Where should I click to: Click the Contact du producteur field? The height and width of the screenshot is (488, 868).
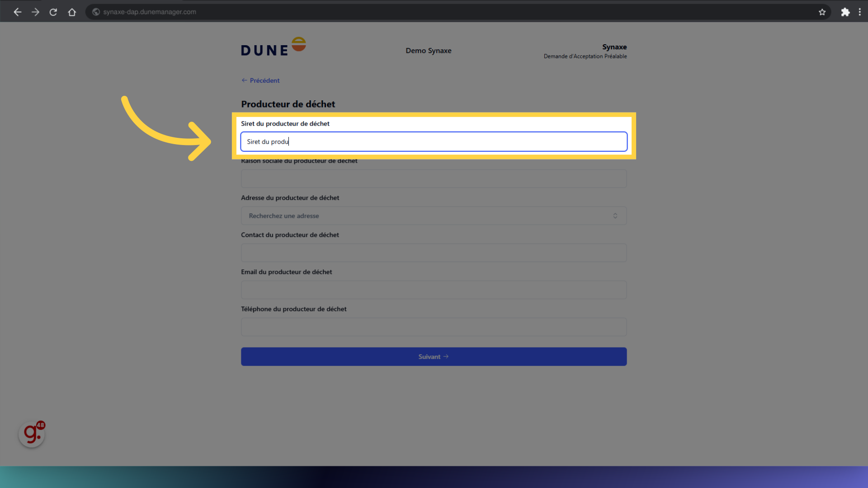[433, 253]
